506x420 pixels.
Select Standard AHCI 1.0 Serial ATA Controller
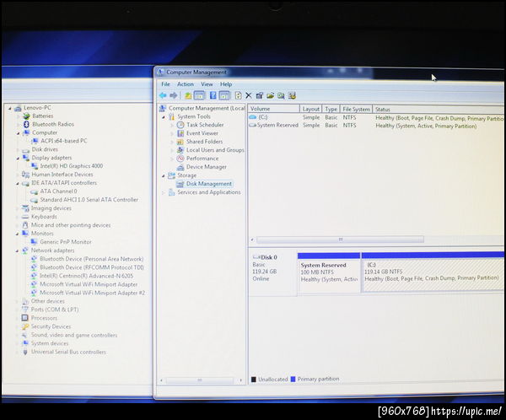pyautogui.click(x=89, y=200)
